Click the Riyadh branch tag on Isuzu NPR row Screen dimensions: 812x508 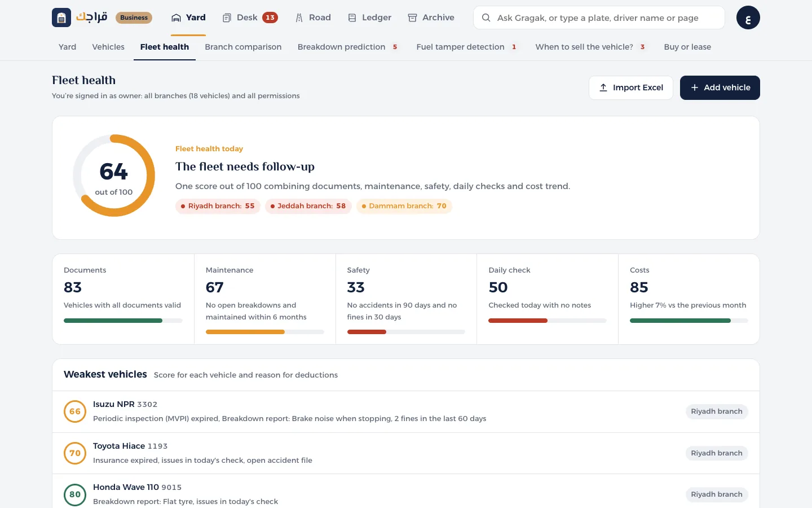pyautogui.click(x=717, y=411)
